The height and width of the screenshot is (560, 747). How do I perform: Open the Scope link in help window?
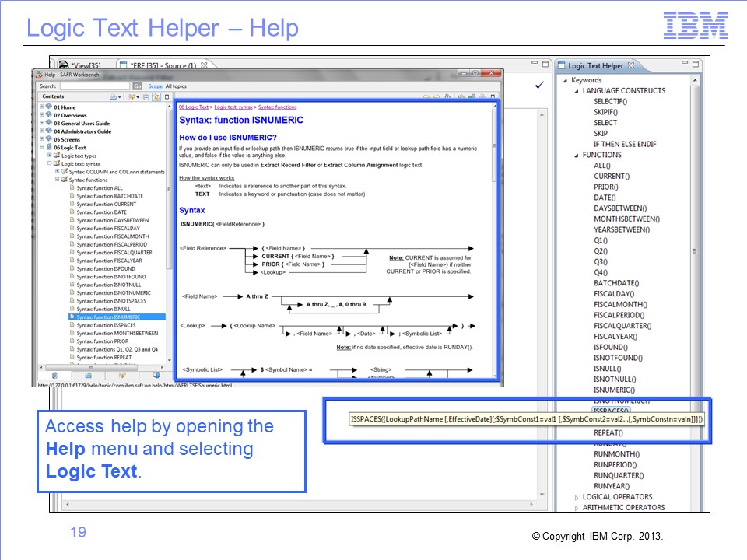pos(156,86)
